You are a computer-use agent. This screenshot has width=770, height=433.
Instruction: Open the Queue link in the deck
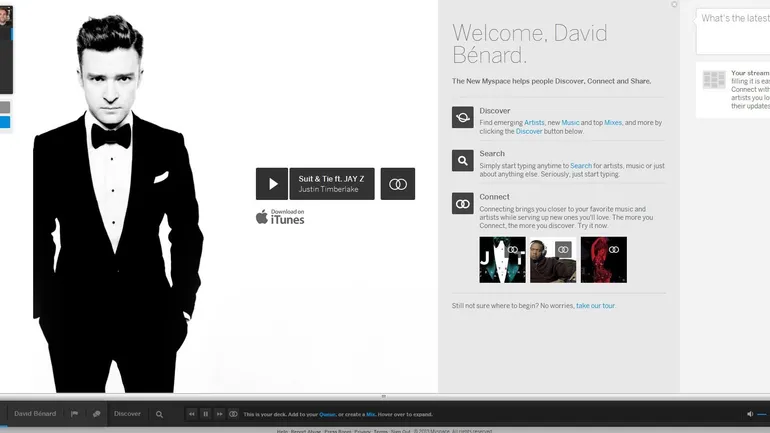coord(327,414)
